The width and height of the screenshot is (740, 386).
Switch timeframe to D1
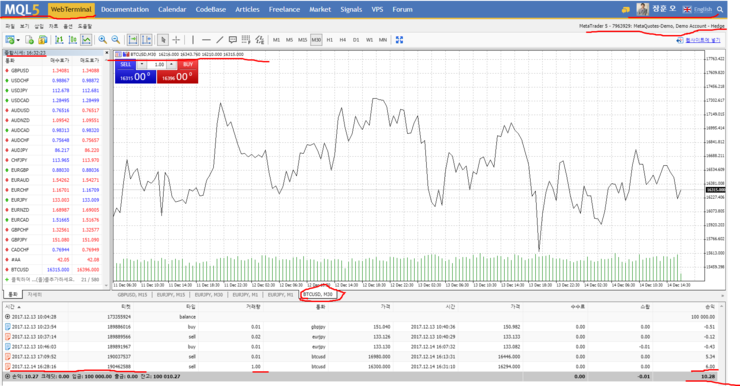pyautogui.click(x=356, y=40)
